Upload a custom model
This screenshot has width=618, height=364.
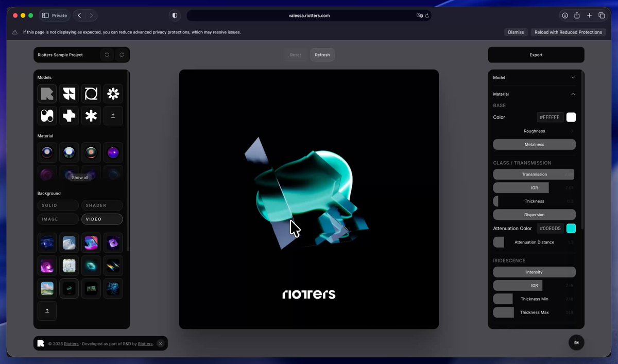pos(113,116)
